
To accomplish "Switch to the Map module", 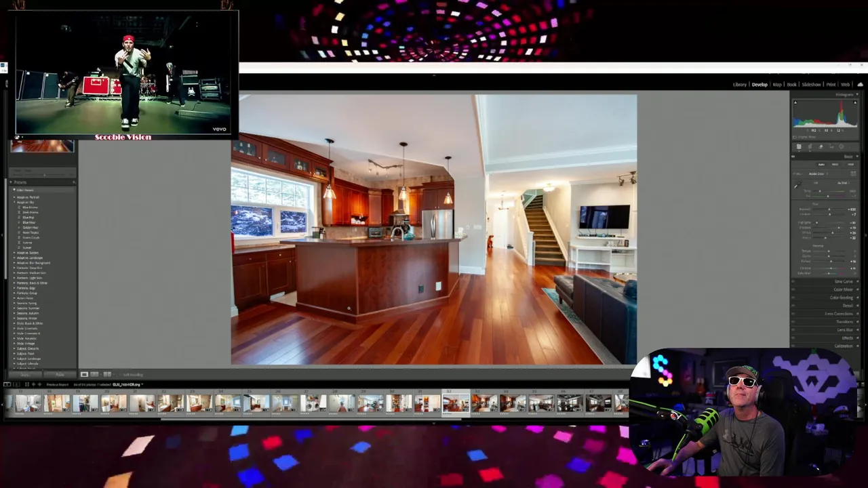I will (777, 85).
